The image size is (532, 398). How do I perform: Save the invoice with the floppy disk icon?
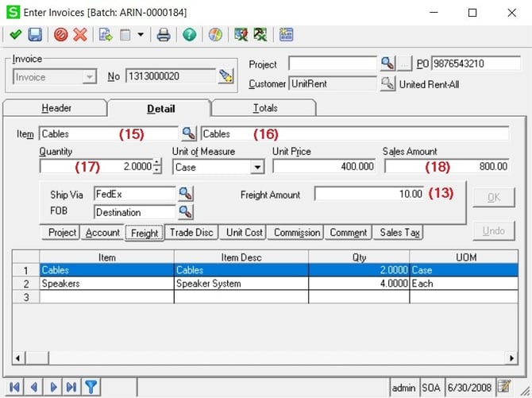point(35,35)
